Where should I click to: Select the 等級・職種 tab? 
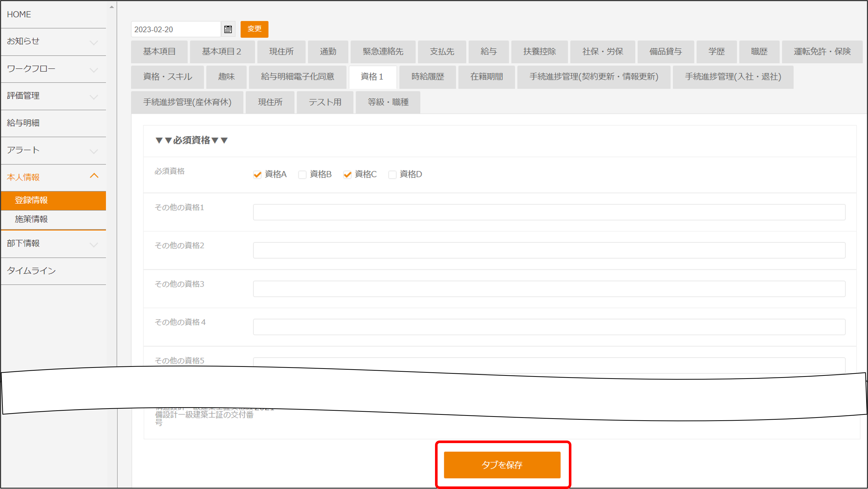[x=388, y=102]
